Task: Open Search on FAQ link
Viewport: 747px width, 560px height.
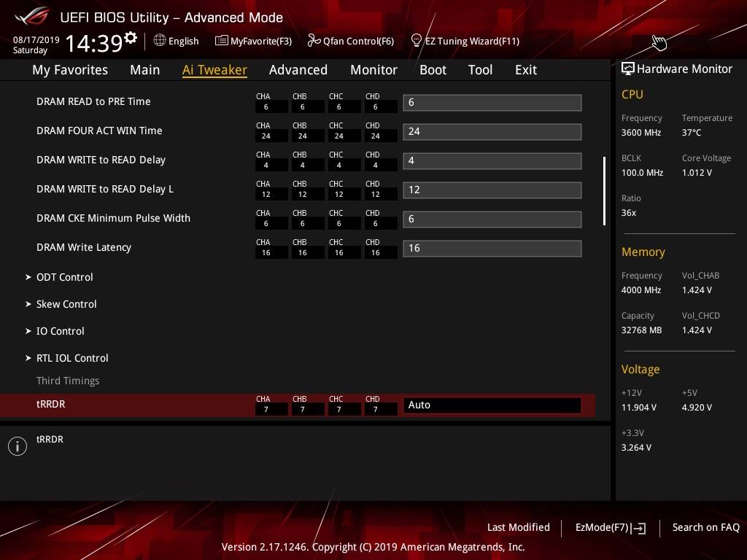Action: point(705,527)
